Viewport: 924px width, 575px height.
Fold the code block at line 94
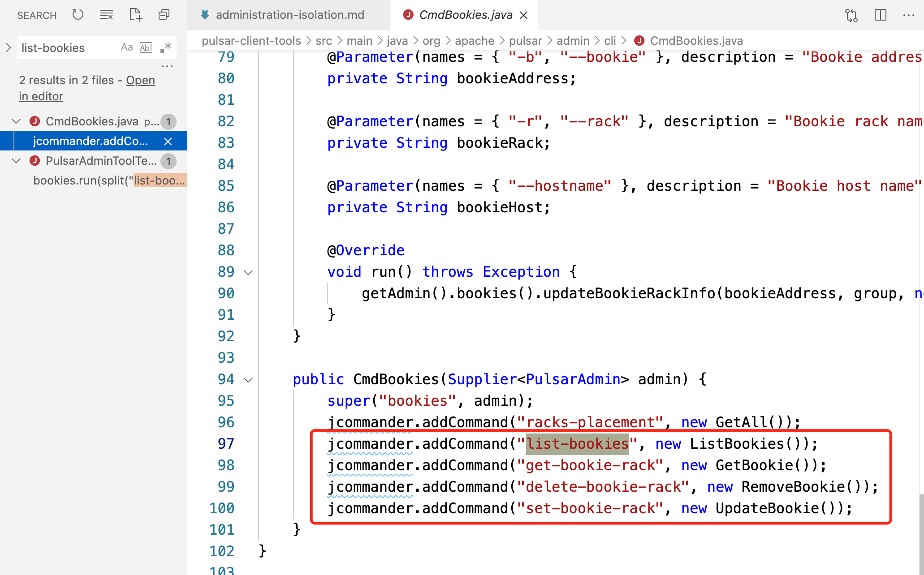[248, 379]
